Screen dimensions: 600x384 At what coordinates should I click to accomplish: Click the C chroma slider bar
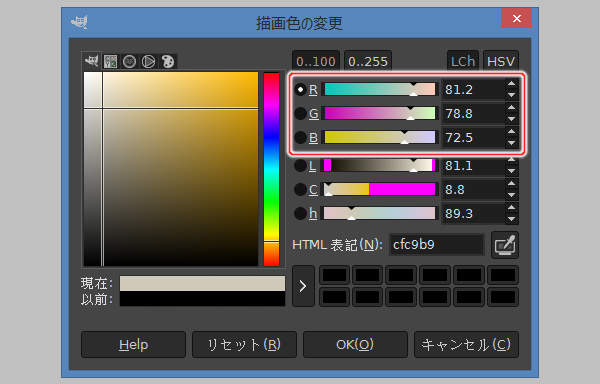(380, 189)
